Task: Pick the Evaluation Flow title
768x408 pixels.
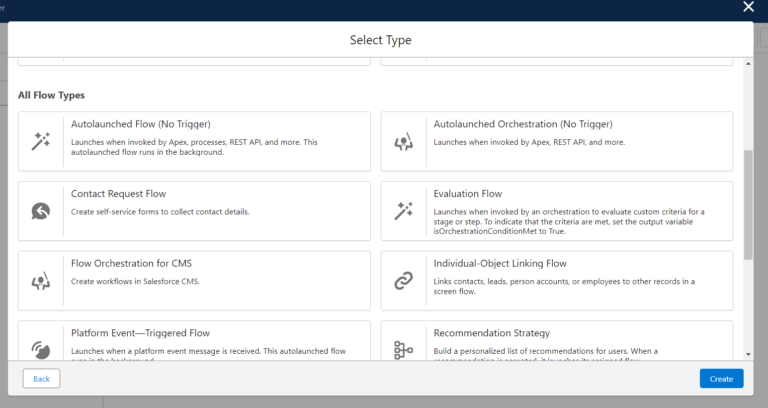Action: click(x=467, y=194)
